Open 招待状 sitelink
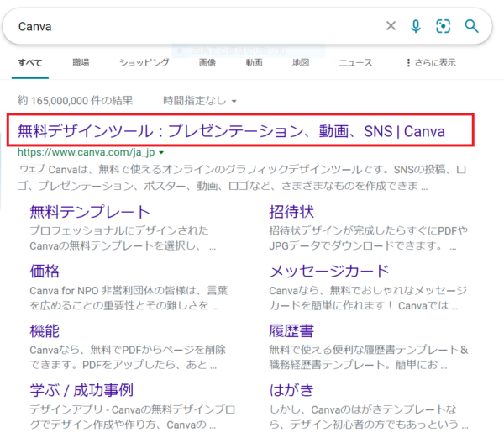The width and height of the screenshot is (504, 438). click(x=291, y=212)
